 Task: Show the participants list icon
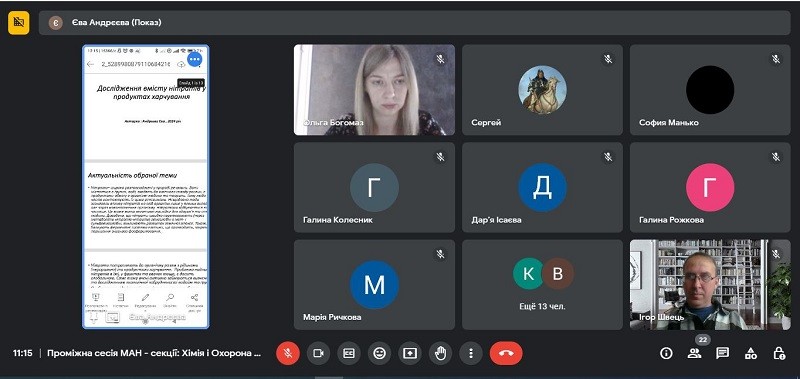click(x=694, y=353)
